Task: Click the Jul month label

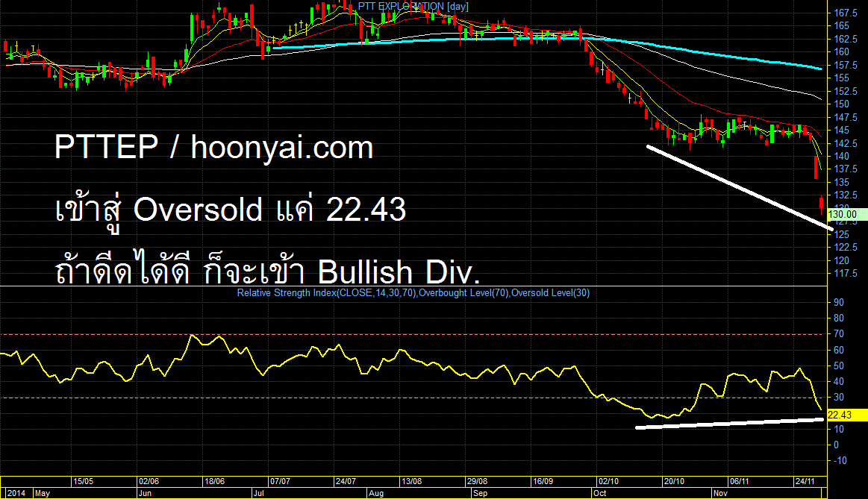Action: point(258,493)
